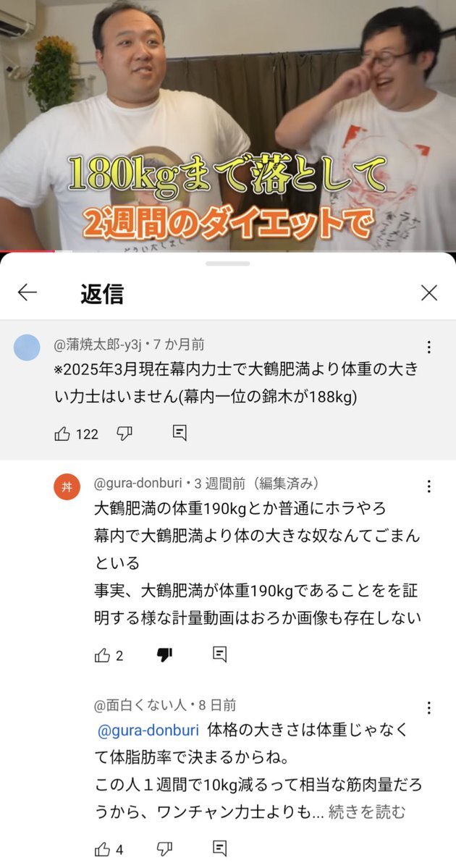Open more options for gura-donburi's reply

coord(428,486)
